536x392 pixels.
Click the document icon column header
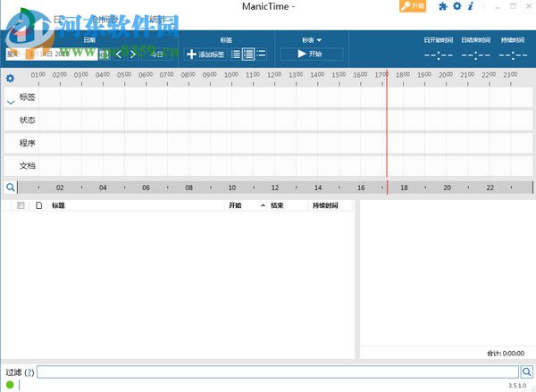point(39,205)
